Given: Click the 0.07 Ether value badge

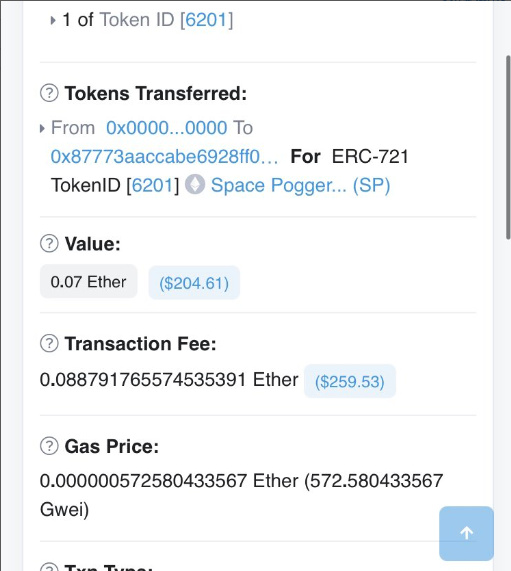Looking at the screenshot, I should point(89,281).
